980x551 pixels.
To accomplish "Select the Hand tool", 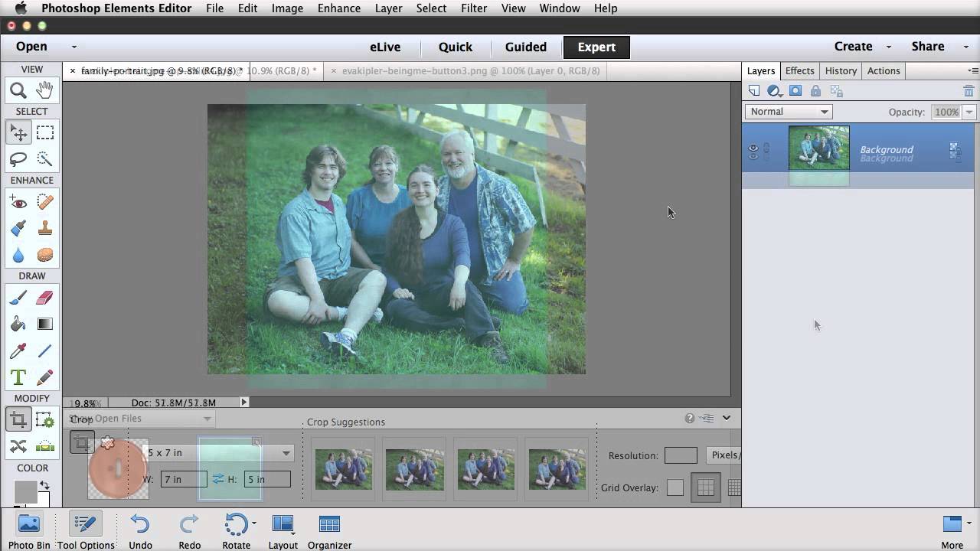I will (x=44, y=90).
